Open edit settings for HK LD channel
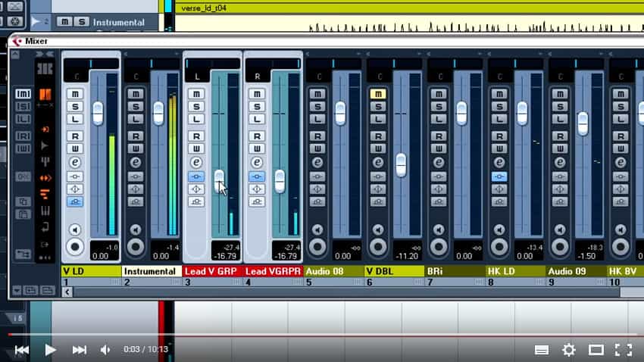This screenshot has width=644, height=362. tap(499, 163)
